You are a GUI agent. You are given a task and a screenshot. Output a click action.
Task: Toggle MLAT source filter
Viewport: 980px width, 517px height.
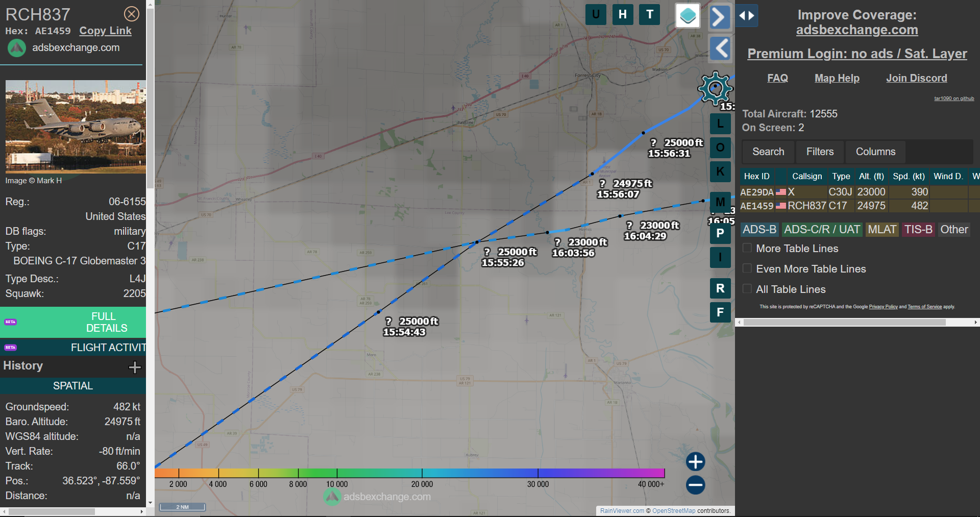click(881, 230)
